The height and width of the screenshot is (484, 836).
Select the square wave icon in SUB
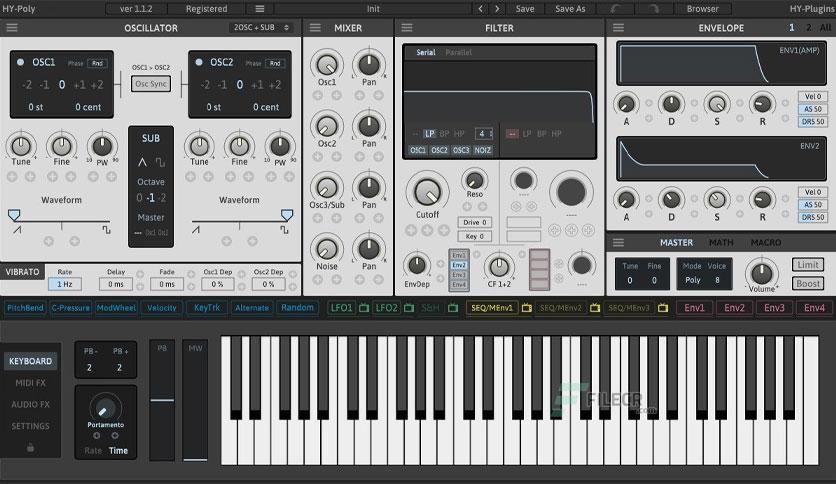coord(160,162)
